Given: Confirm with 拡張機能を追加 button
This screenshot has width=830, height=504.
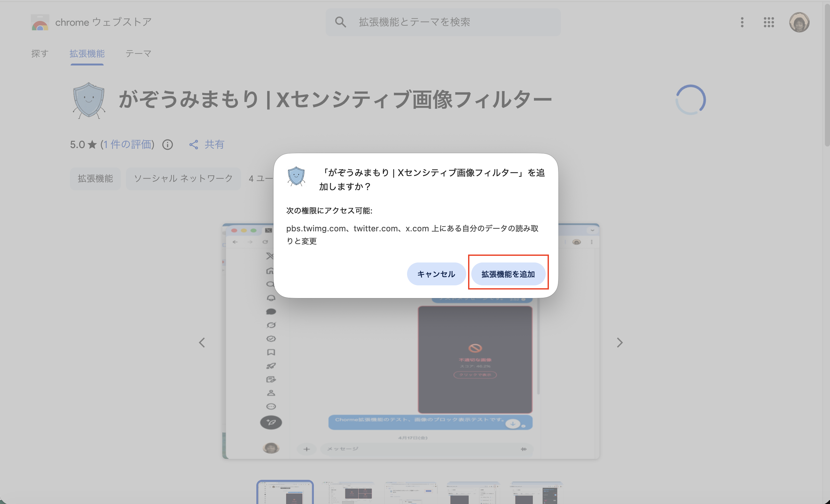Looking at the screenshot, I should click(x=508, y=274).
